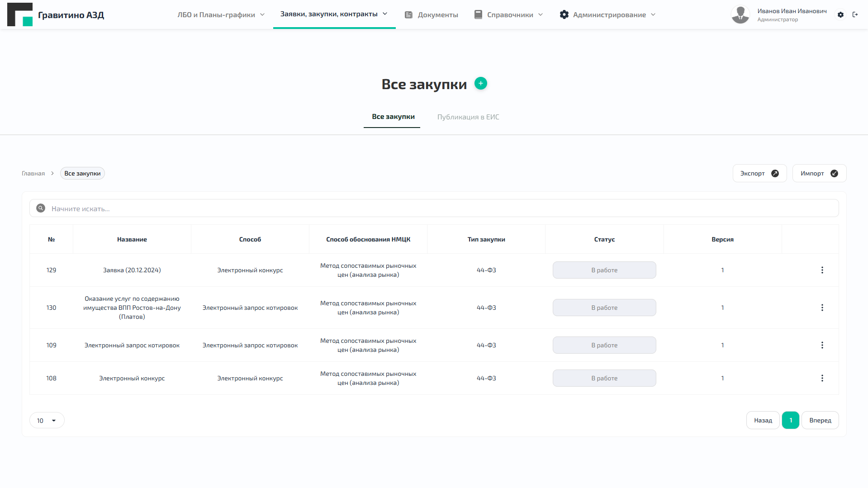Image resolution: width=868 pixels, height=488 pixels.
Task: Expand the Справочники dropdown menu
Action: (x=509, y=15)
